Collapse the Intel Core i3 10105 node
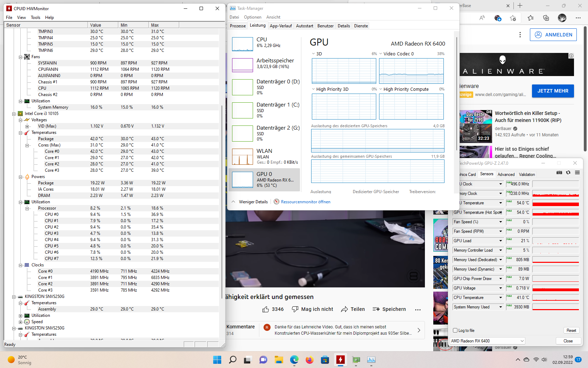Image resolution: width=588 pixels, height=368 pixels. (x=14, y=114)
